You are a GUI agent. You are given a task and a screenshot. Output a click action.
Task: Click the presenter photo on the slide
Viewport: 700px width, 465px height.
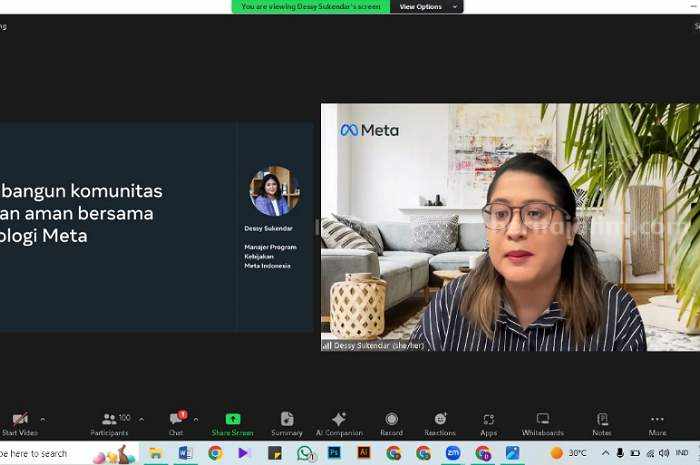[275, 191]
